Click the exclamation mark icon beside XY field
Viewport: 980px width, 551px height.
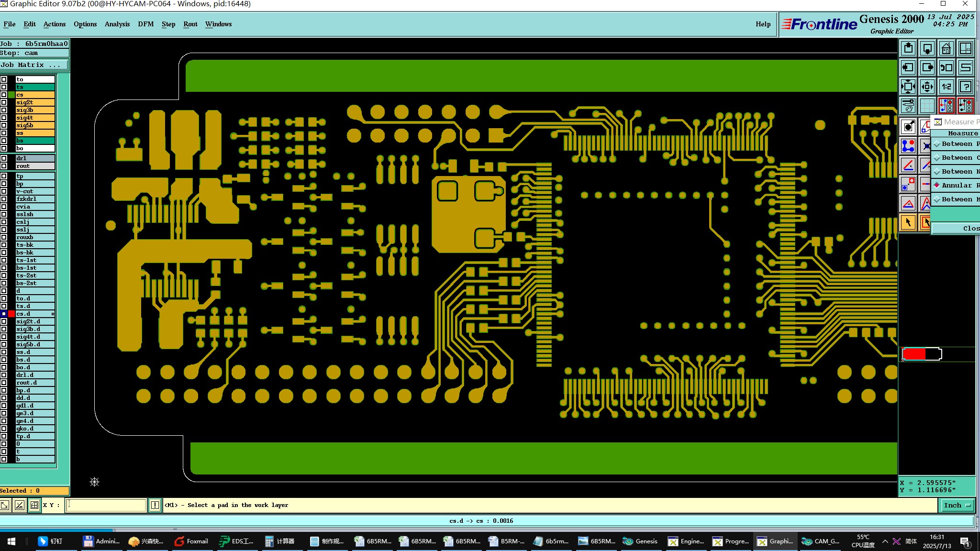click(155, 505)
